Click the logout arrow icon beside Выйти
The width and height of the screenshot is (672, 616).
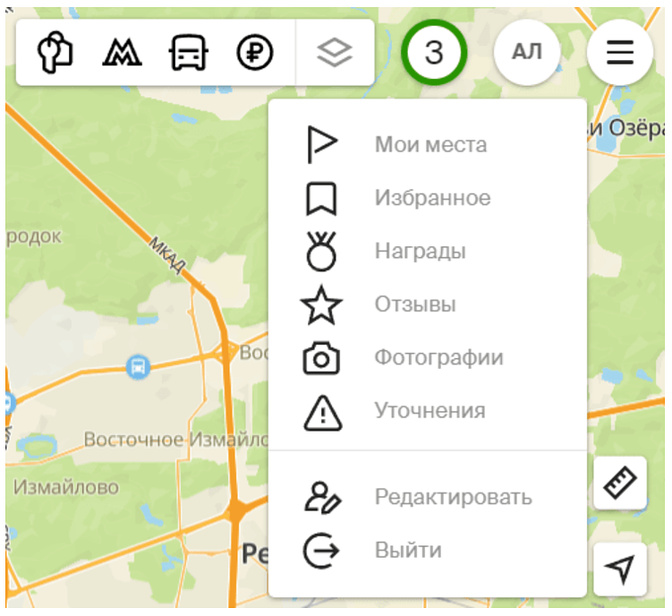click(x=321, y=551)
